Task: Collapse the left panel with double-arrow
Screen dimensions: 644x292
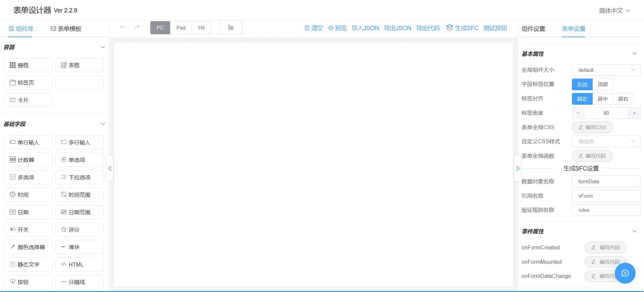Action: coord(110,168)
